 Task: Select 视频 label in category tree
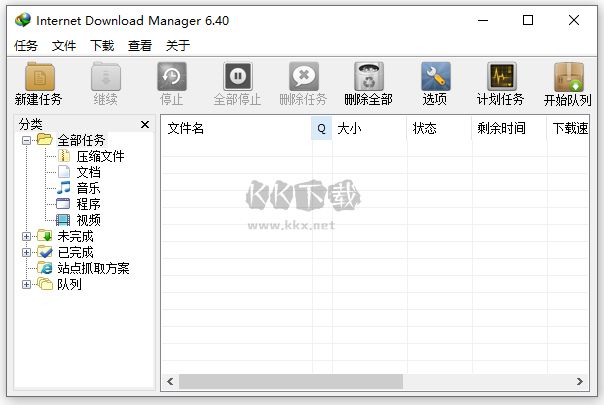coord(88,220)
